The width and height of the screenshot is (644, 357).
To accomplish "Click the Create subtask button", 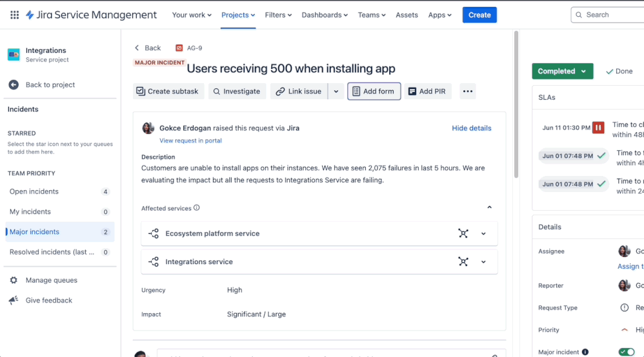I will click(168, 91).
